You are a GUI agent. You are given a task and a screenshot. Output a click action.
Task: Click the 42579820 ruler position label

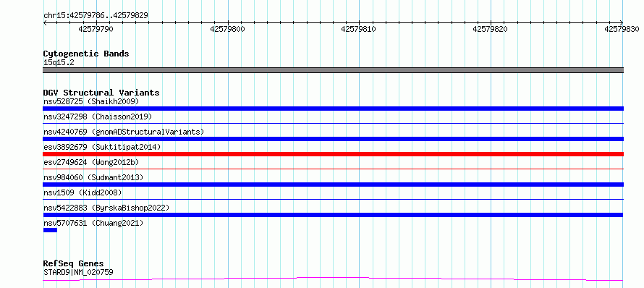pyautogui.click(x=491, y=29)
